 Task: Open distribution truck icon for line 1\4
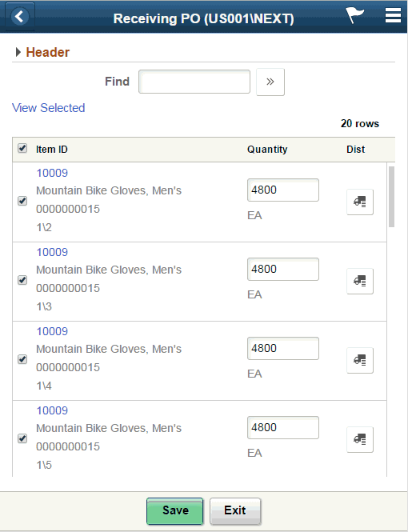pyautogui.click(x=360, y=360)
